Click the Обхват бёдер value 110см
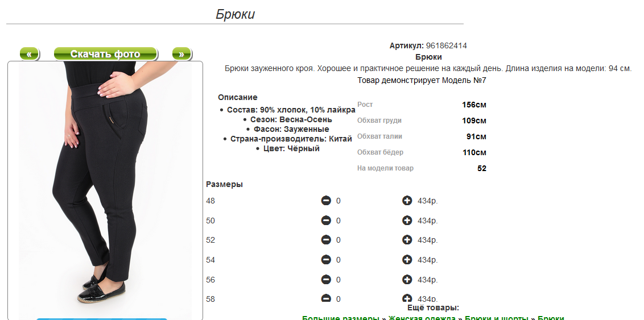 tap(474, 153)
